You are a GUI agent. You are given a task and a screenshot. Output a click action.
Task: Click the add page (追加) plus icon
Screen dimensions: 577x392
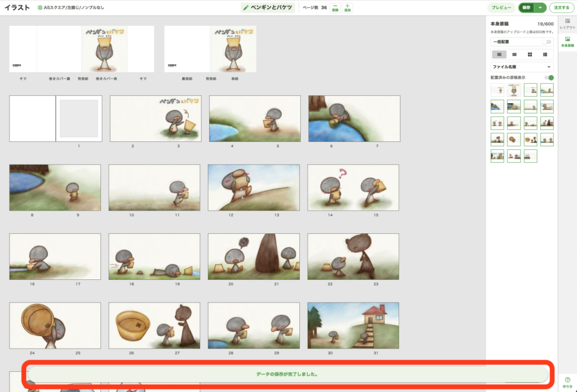tap(347, 6)
